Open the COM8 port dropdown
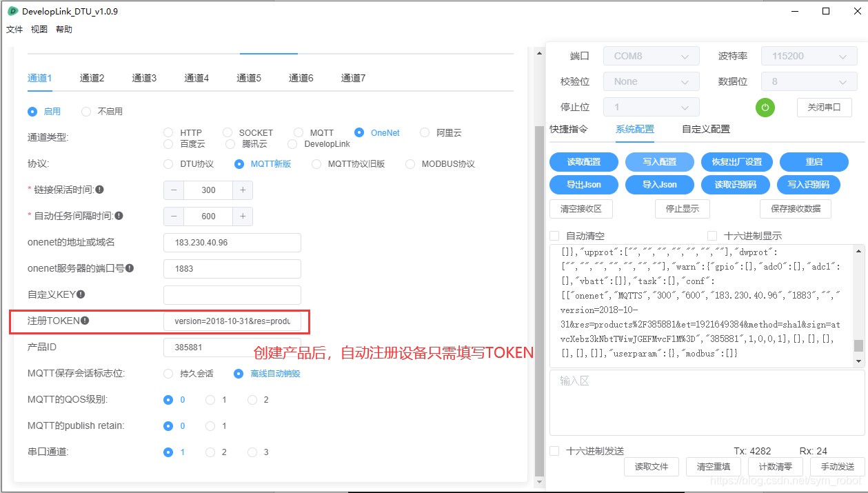The height and width of the screenshot is (493, 868). coord(650,56)
